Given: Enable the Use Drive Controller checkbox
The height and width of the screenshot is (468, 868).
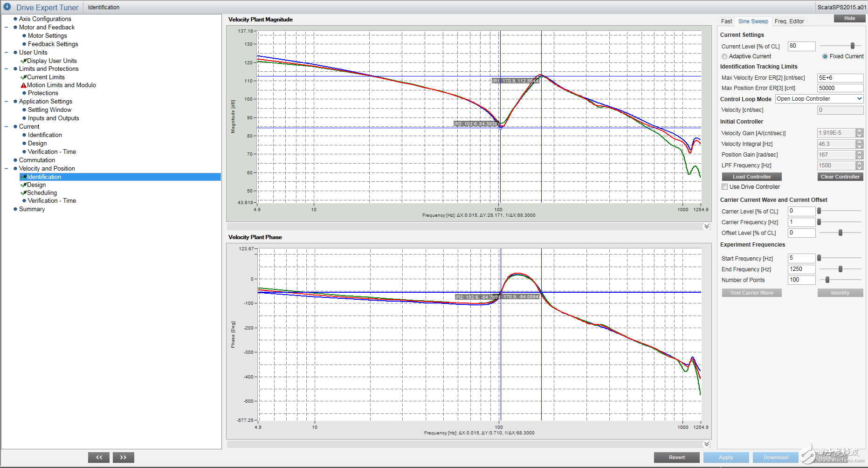Looking at the screenshot, I should click(x=725, y=187).
